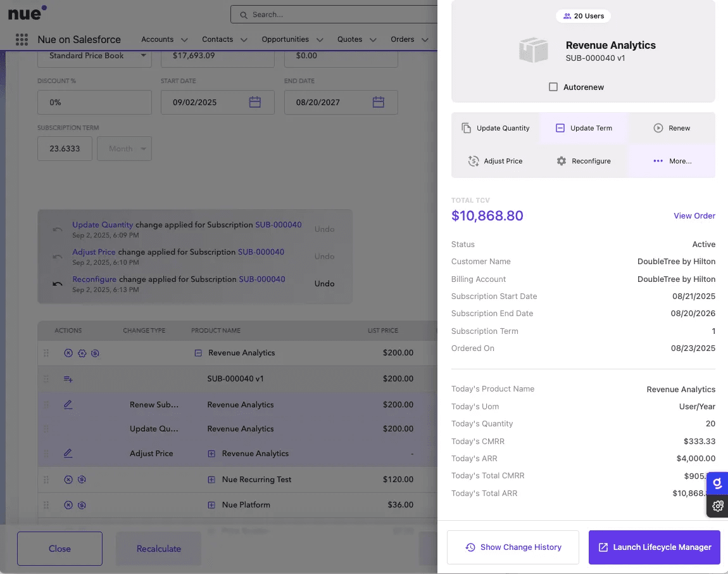Edit the Adjust Price change row

coord(68,453)
